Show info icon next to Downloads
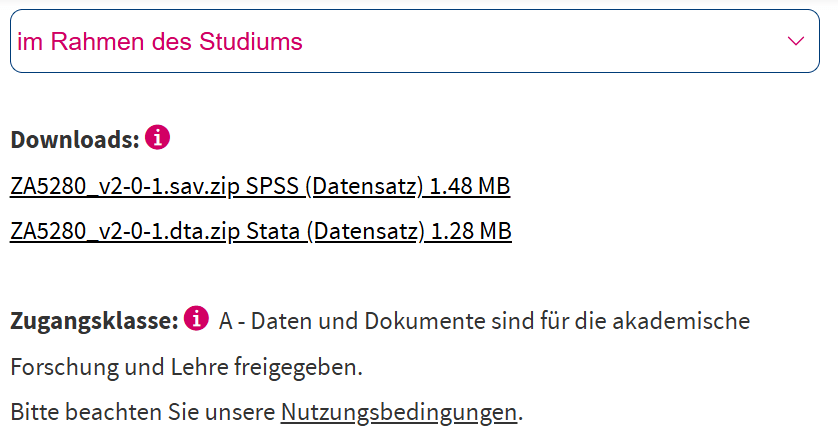The image size is (838, 438). [157, 137]
